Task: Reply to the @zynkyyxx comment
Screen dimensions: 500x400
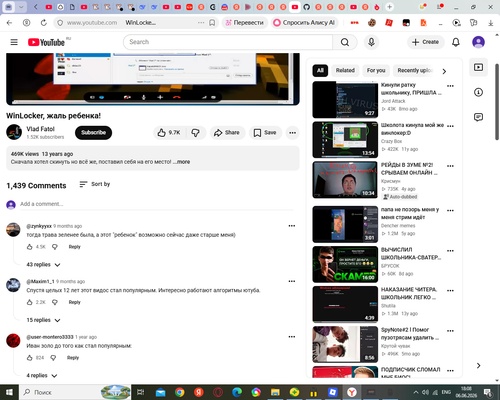Action: pyautogui.click(x=75, y=247)
